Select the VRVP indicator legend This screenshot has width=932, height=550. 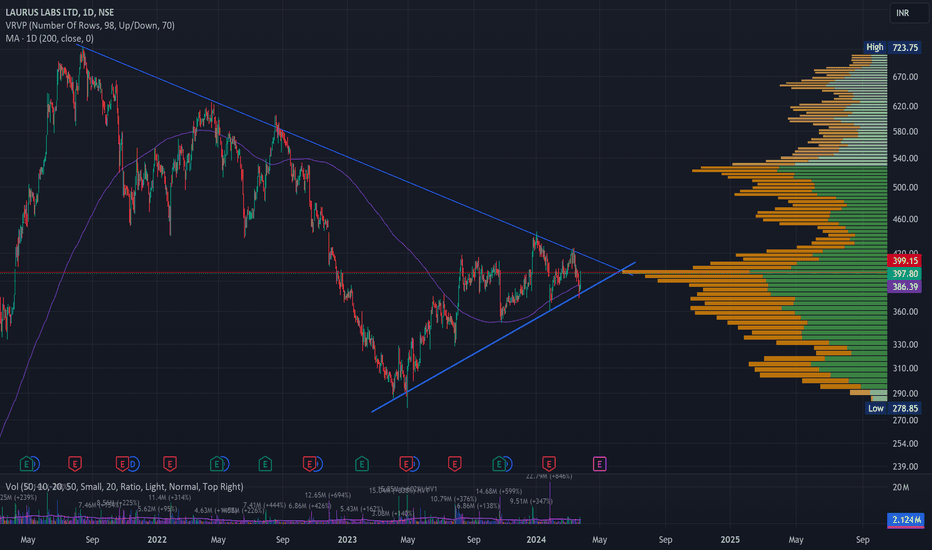[x=90, y=26]
